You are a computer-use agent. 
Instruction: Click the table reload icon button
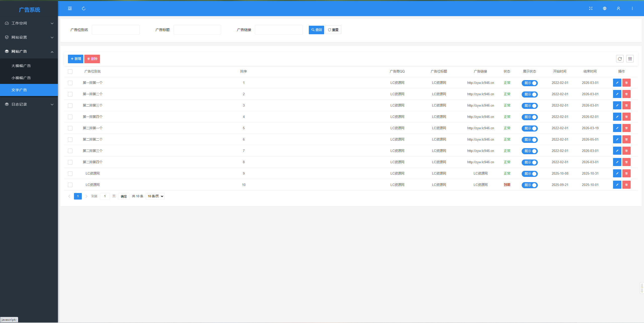coord(620,59)
